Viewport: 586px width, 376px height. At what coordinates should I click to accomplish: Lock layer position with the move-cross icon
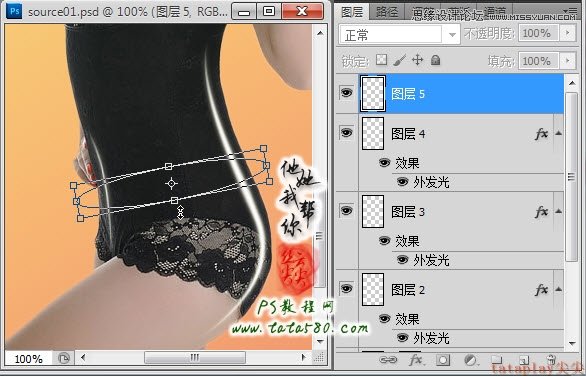click(x=417, y=60)
